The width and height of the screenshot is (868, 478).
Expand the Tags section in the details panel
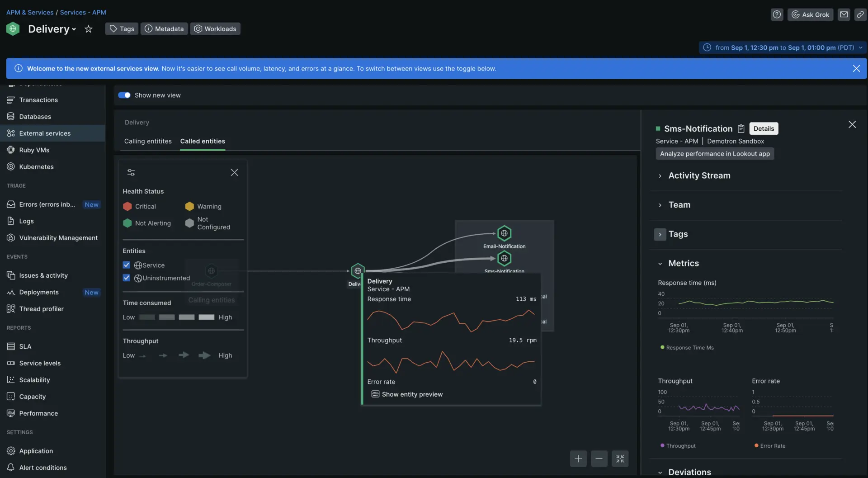[660, 234]
